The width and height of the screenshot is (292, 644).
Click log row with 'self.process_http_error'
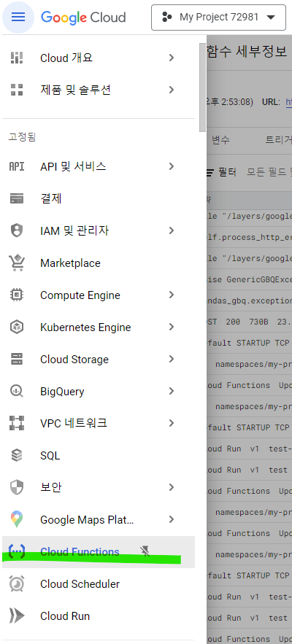250,237
